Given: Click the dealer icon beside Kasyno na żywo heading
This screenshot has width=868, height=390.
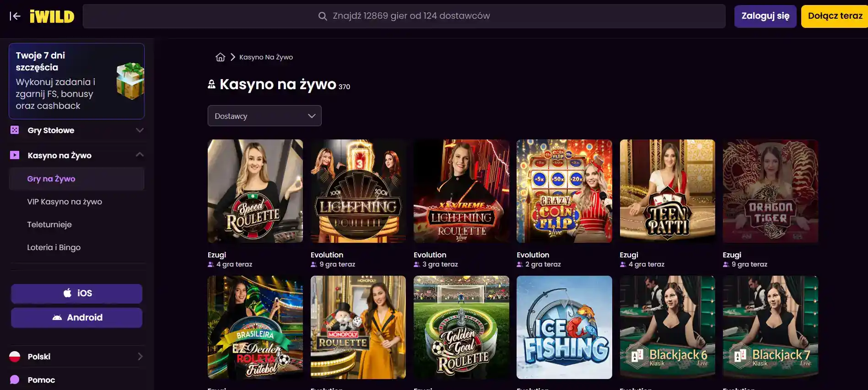Looking at the screenshot, I should 211,84.
